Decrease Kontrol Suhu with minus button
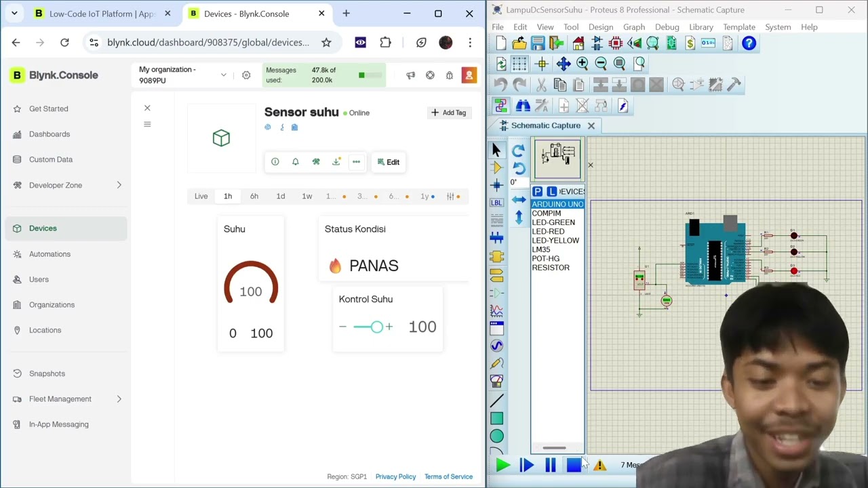 342,327
